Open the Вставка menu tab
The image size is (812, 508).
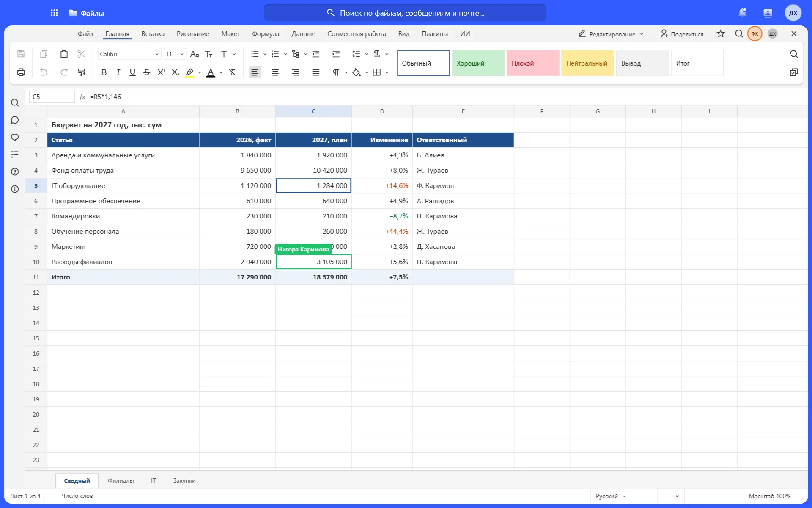[x=153, y=34]
